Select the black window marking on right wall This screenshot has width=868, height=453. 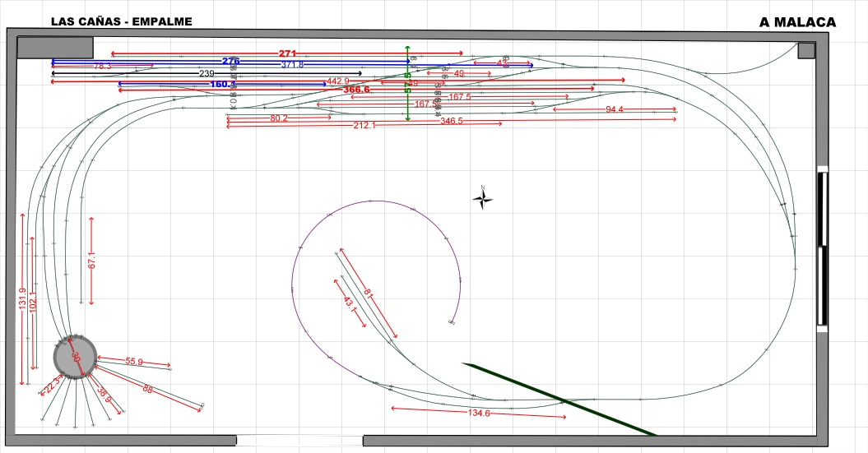point(823,247)
